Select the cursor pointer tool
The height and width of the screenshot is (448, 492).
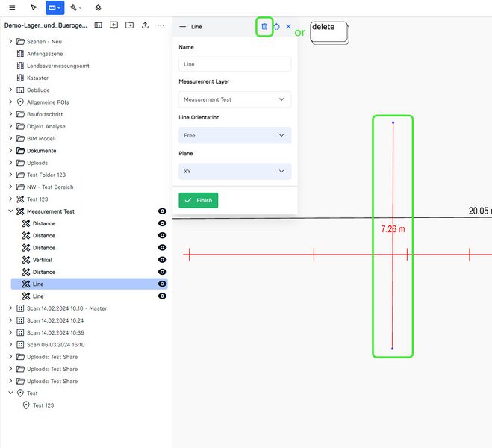tap(34, 7)
